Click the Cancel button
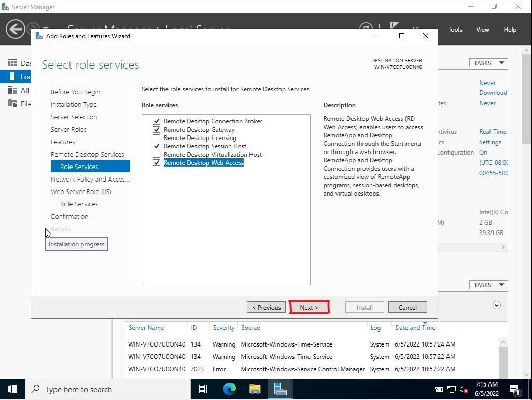 [408, 307]
